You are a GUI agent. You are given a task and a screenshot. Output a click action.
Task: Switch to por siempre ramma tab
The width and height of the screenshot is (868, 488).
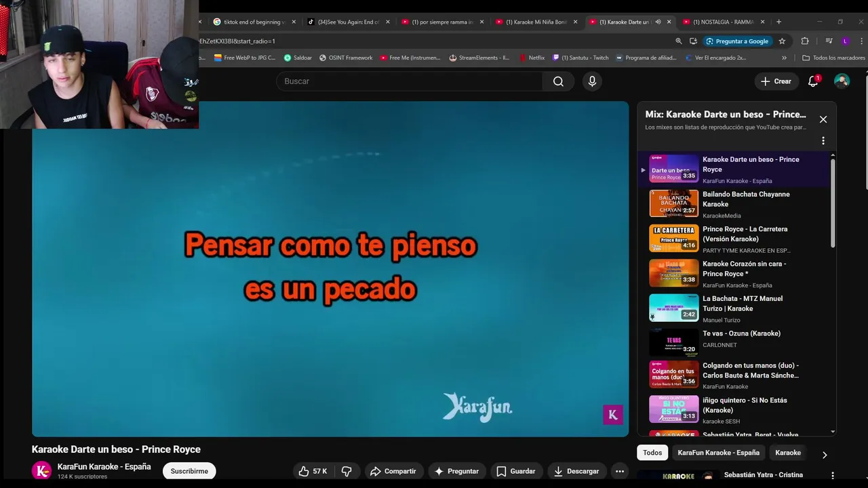click(x=443, y=22)
